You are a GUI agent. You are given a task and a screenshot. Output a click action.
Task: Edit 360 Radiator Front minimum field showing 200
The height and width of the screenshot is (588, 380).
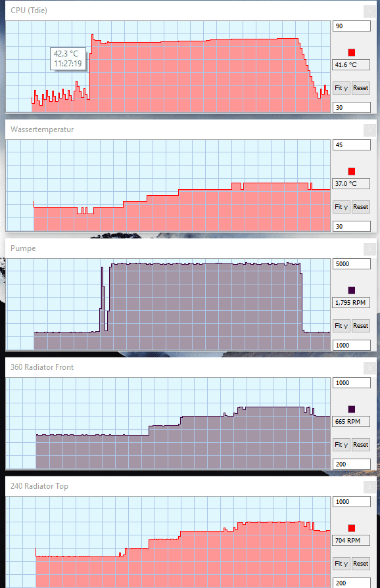352,464
